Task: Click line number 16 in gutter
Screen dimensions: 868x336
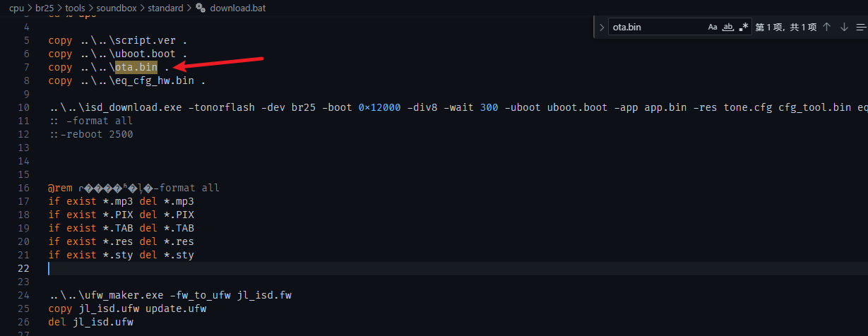Action: 24,188
